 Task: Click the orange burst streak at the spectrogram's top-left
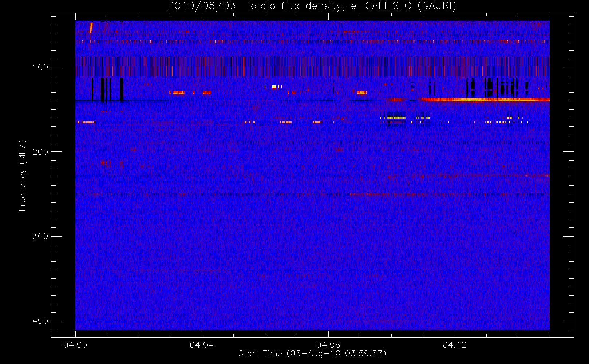pos(91,28)
